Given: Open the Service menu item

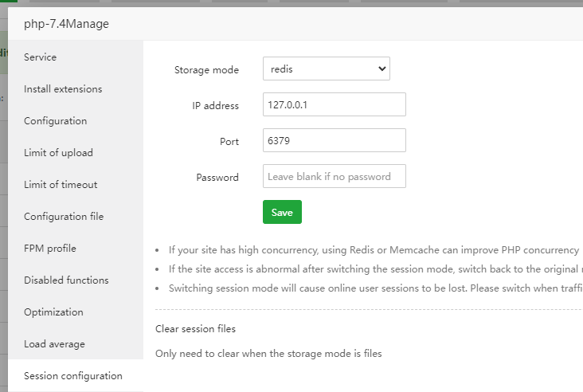Looking at the screenshot, I should [41, 57].
